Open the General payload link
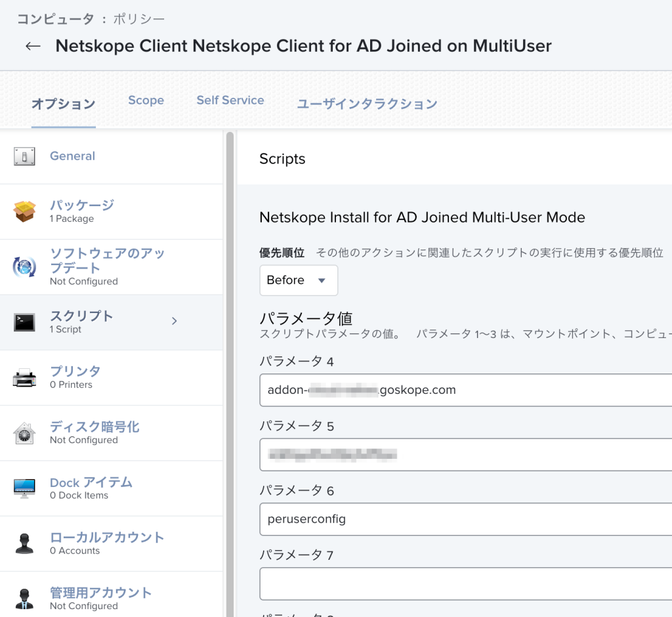This screenshot has width=672, height=617. tap(72, 156)
